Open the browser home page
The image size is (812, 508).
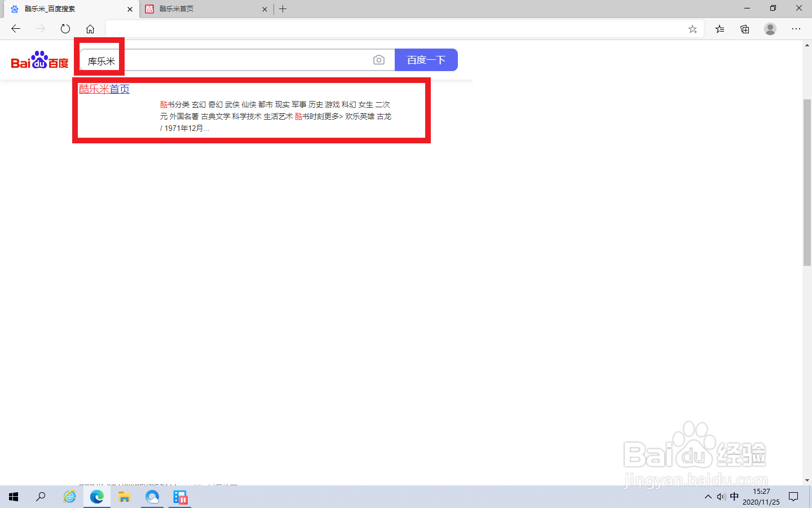[x=90, y=29]
